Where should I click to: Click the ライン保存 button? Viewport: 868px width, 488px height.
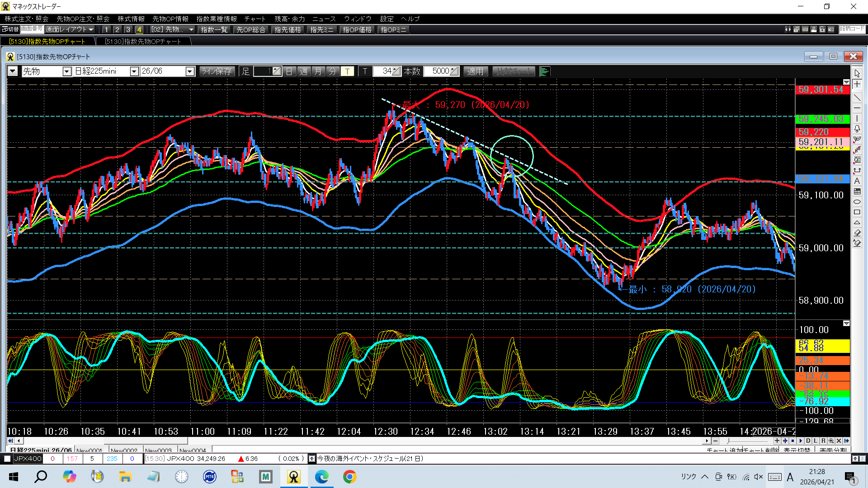(217, 71)
